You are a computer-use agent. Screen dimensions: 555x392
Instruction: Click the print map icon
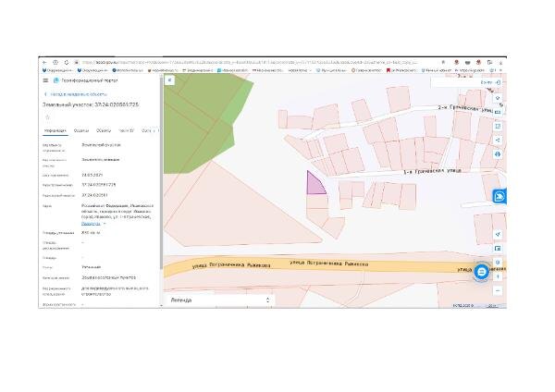pos(498,154)
